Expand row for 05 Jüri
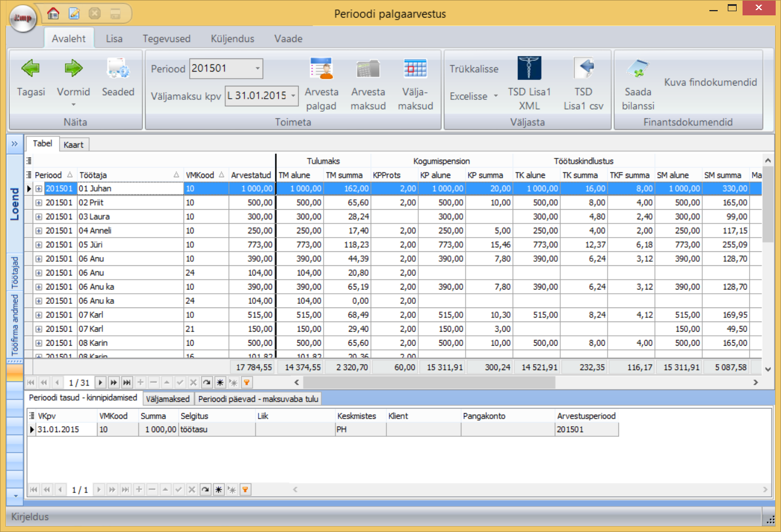The image size is (781, 532). [x=38, y=245]
